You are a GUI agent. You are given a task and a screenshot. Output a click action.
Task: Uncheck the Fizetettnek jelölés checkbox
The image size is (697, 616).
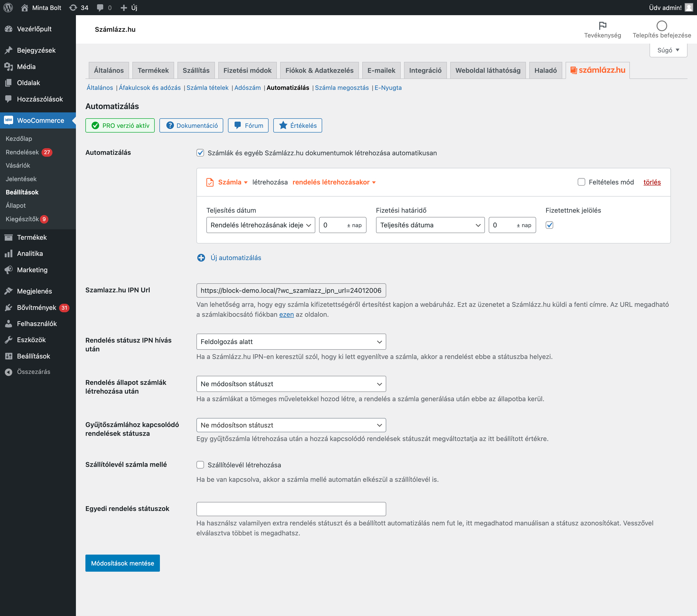tap(549, 225)
